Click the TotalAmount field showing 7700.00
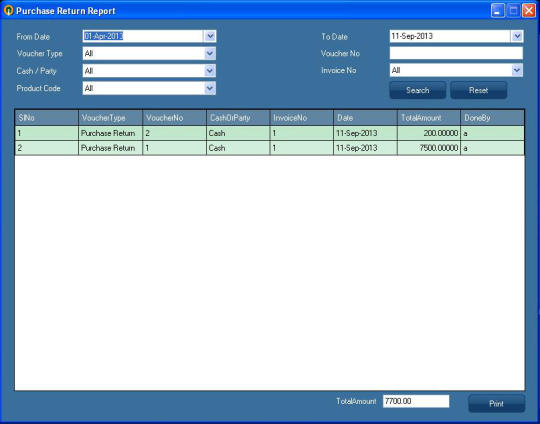Viewport: 540px width, 424px height. tap(416, 401)
